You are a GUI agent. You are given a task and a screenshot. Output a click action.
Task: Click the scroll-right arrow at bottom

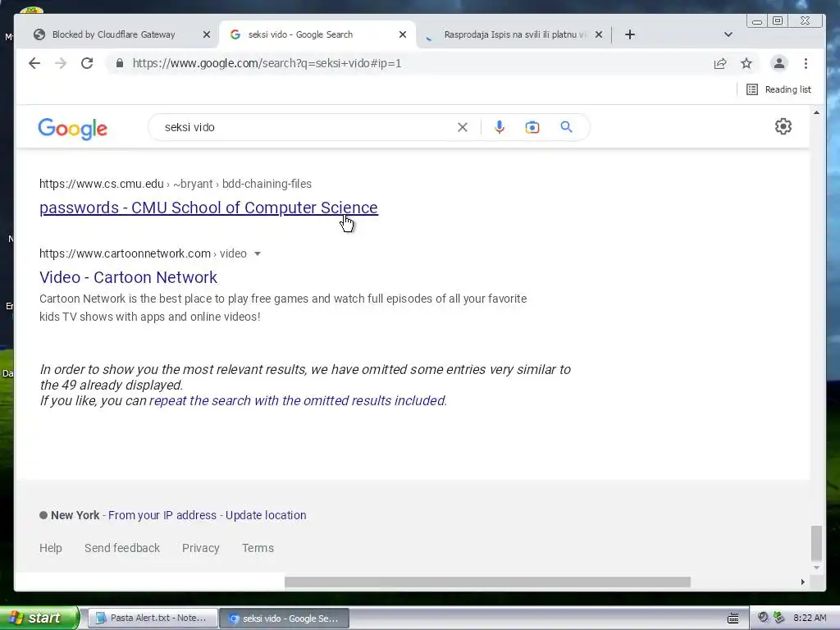[x=802, y=582]
